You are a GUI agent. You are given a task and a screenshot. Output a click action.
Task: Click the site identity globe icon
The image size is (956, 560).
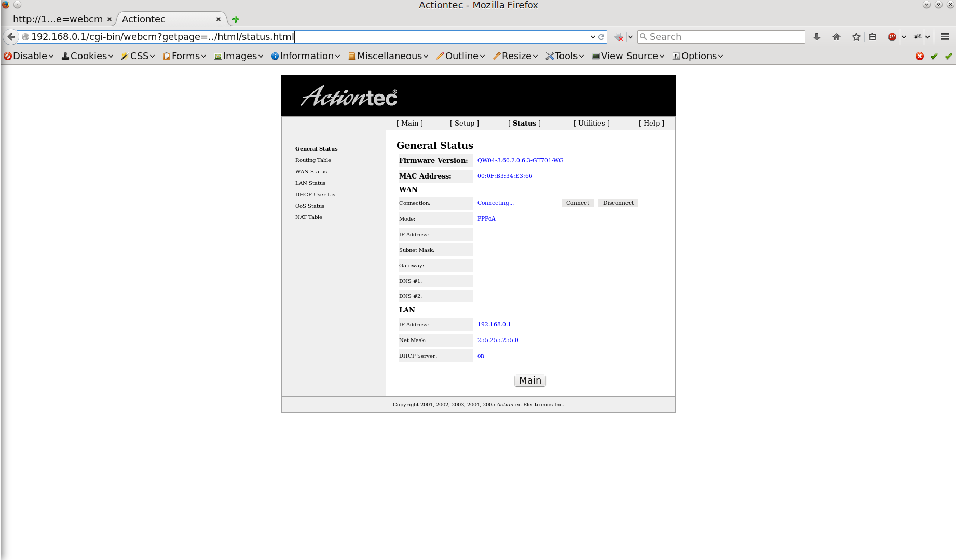25,37
